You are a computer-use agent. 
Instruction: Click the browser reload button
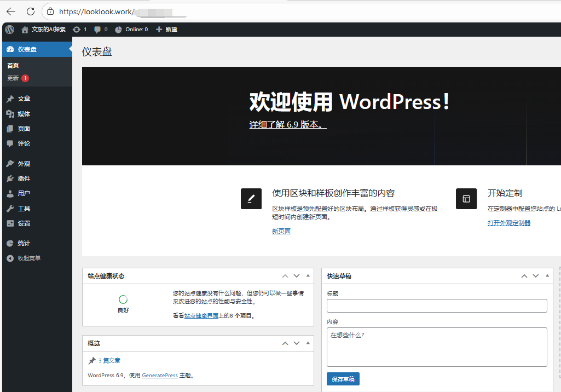30,11
